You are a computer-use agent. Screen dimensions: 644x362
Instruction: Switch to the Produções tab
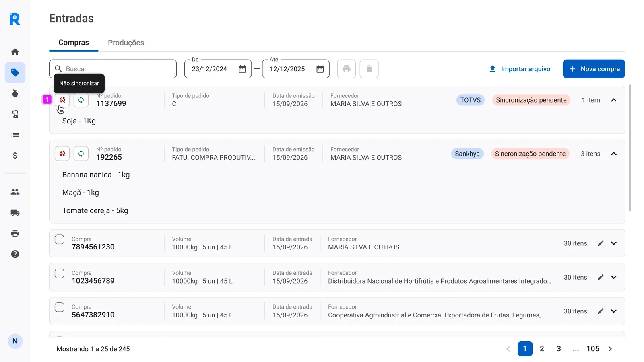coord(126,43)
